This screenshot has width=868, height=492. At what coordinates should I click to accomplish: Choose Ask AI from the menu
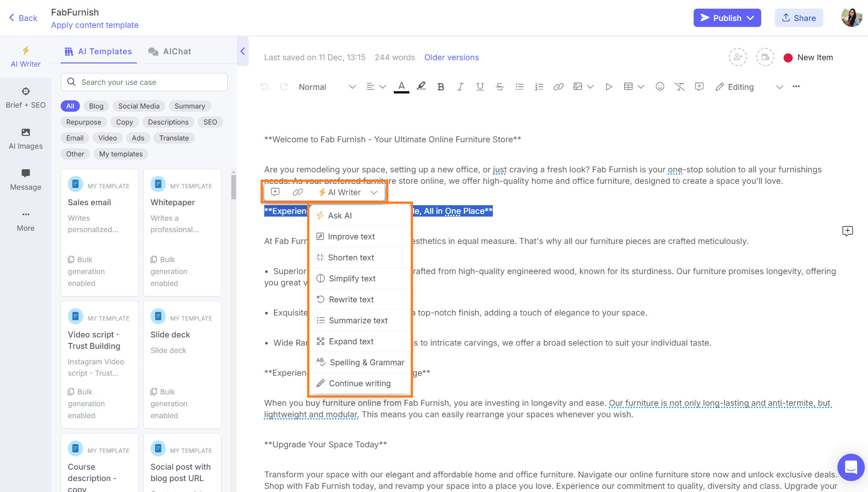pos(359,215)
